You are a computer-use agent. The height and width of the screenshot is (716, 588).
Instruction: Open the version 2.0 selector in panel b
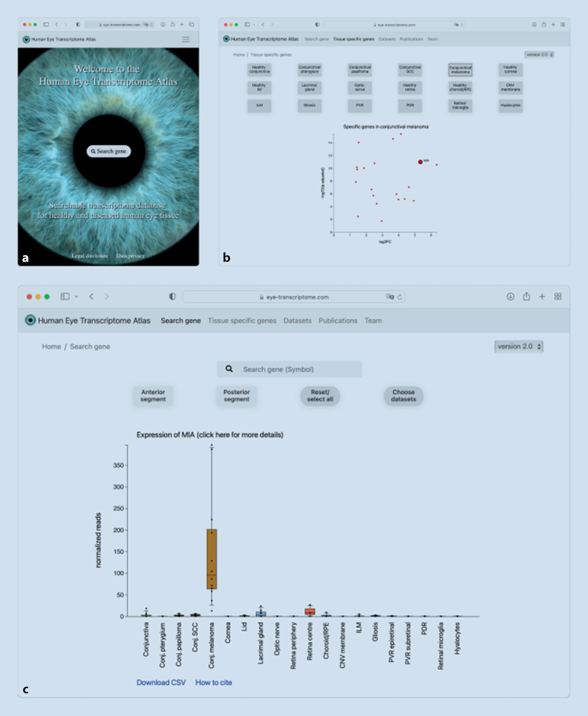539,54
